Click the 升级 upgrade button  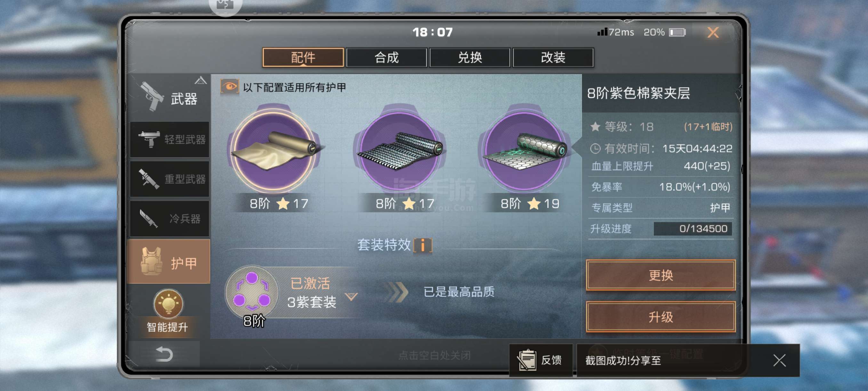[x=660, y=317]
